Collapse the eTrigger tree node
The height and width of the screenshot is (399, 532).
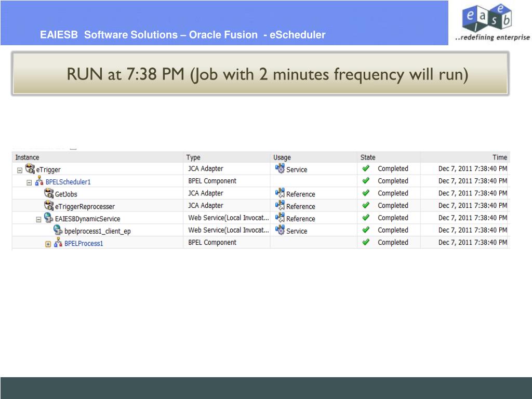tap(20, 170)
